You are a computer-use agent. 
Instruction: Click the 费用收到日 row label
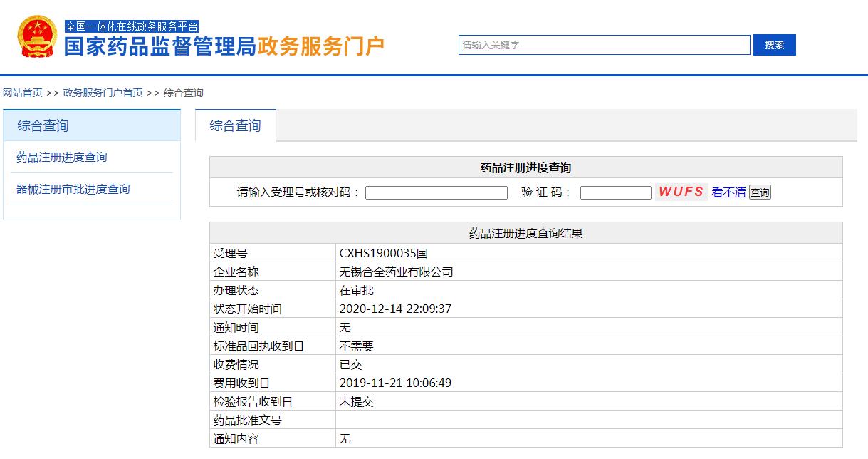[x=241, y=383]
